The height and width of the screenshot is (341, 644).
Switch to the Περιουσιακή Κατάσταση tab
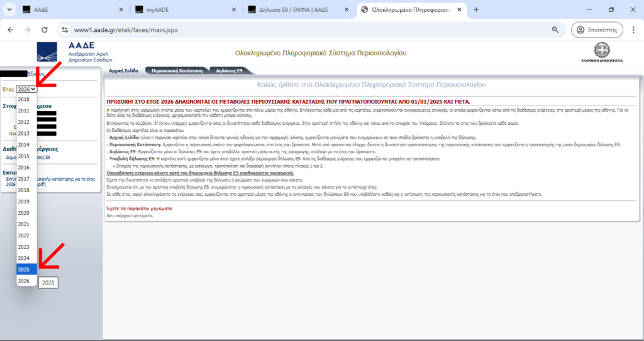click(177, 71)
